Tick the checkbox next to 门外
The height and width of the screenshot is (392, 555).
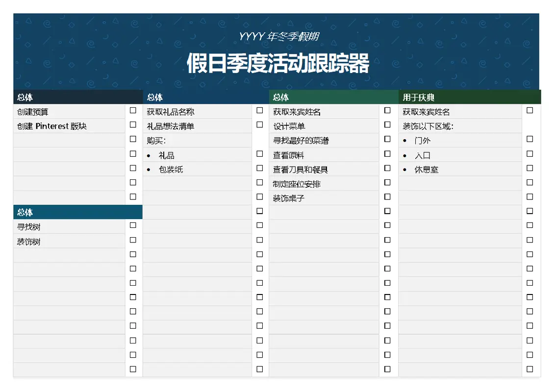point(530,139)
